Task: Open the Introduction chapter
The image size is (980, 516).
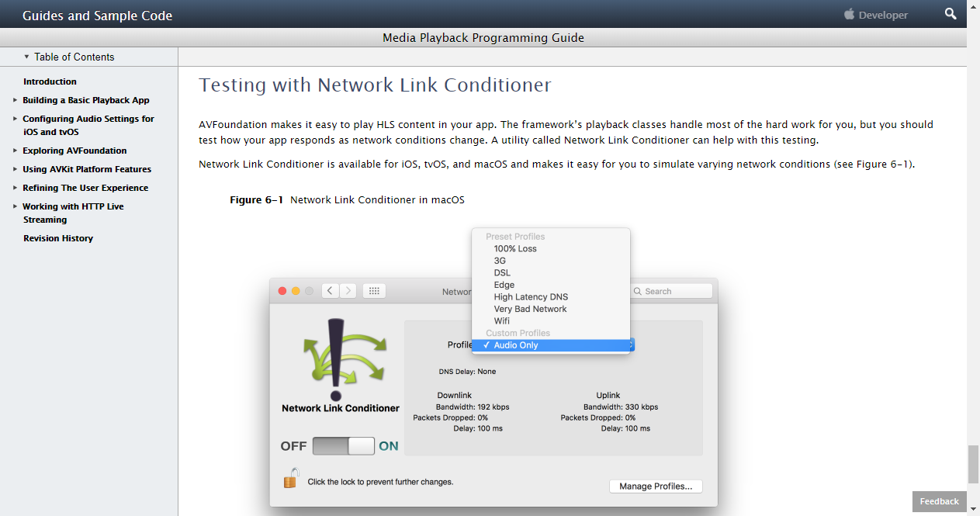Action: [x=50, y=81]
